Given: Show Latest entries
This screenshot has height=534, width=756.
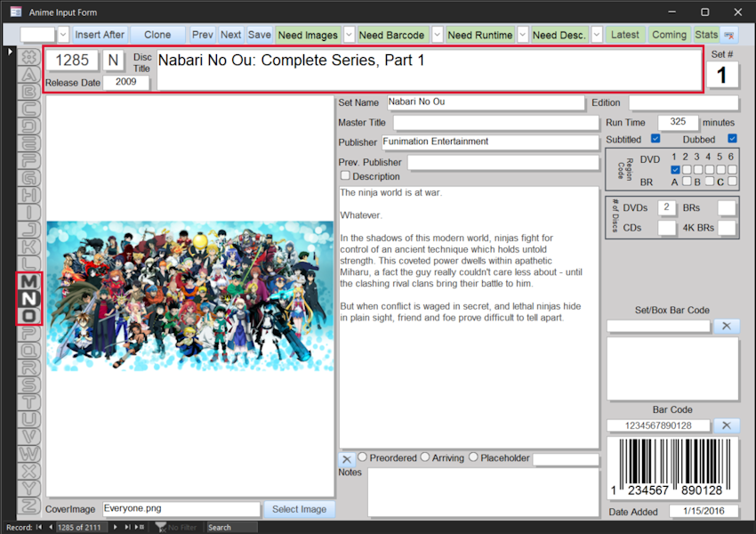Looking at the screenshot, I should pyautogui.click(x=625, y=35).
